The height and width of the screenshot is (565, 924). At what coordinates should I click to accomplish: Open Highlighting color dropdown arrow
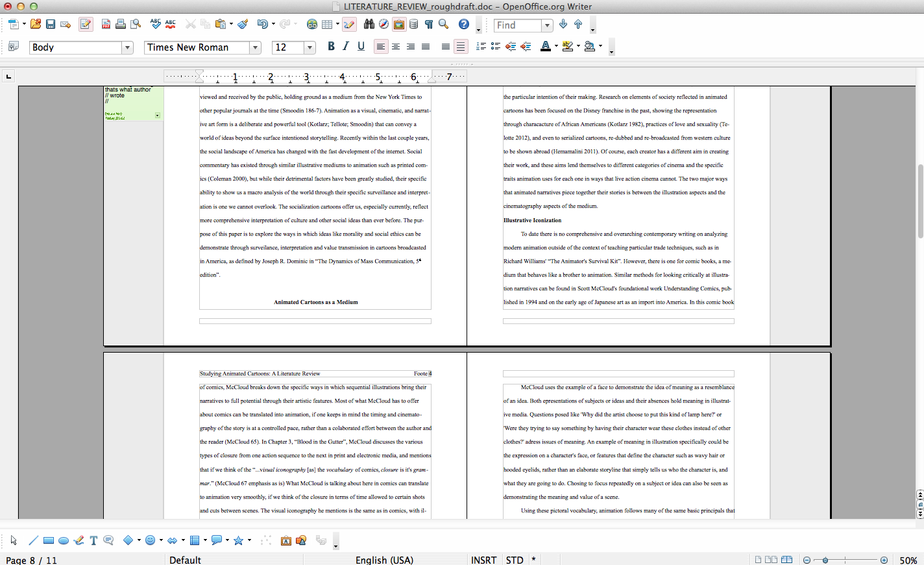[x=578, y=47]
